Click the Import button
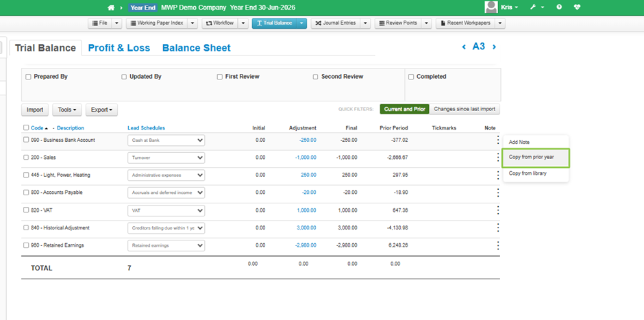644x320 pixels. coord(34,110)
